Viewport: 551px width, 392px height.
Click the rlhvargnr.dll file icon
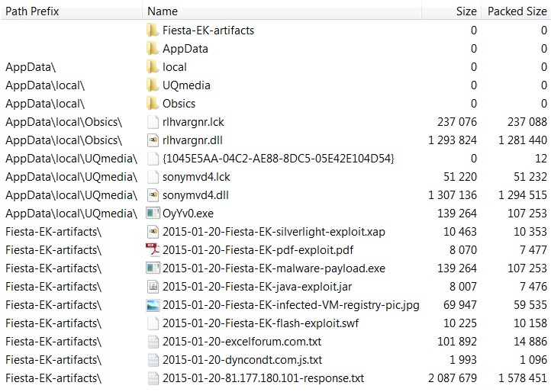(x=153, y=140)
